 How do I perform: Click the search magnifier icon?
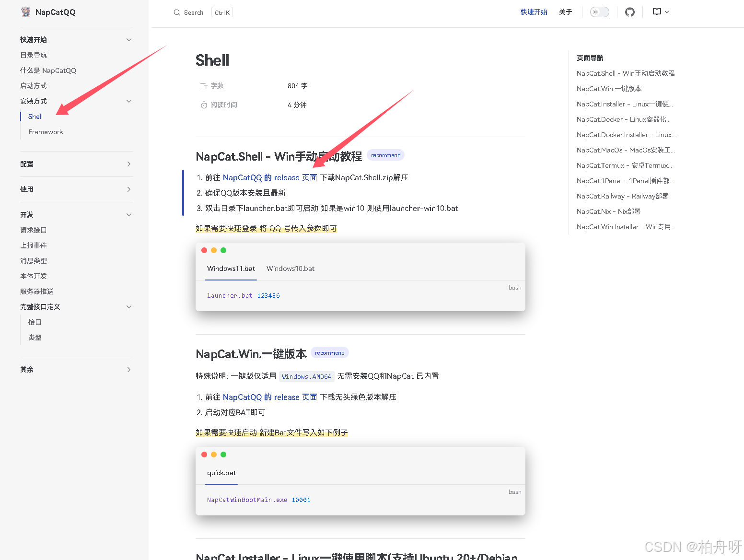click(177, 12)
